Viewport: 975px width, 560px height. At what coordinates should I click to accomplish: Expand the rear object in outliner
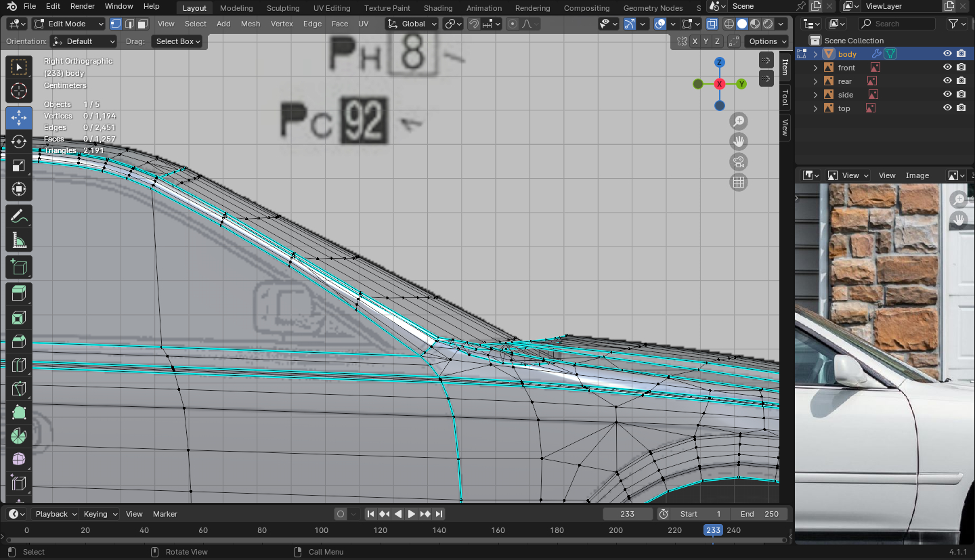tap(816, 81)
